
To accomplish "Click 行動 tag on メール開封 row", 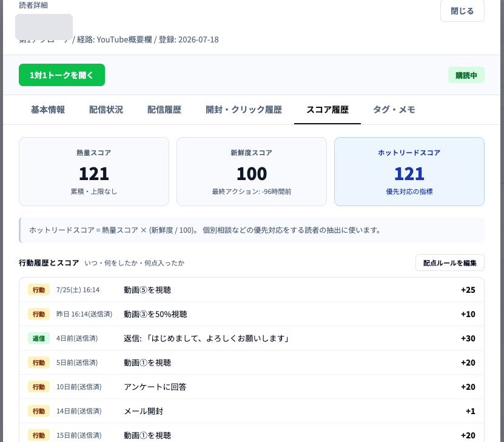I will click(39, 411).
